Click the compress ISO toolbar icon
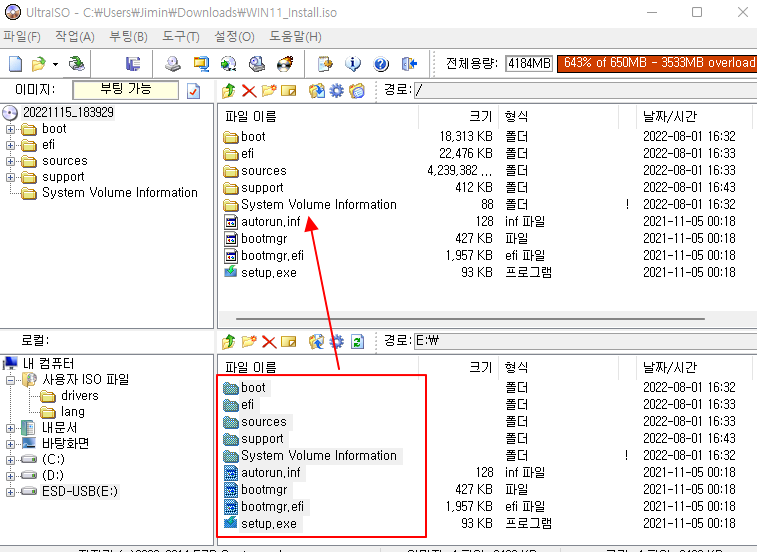 [325, 64]
